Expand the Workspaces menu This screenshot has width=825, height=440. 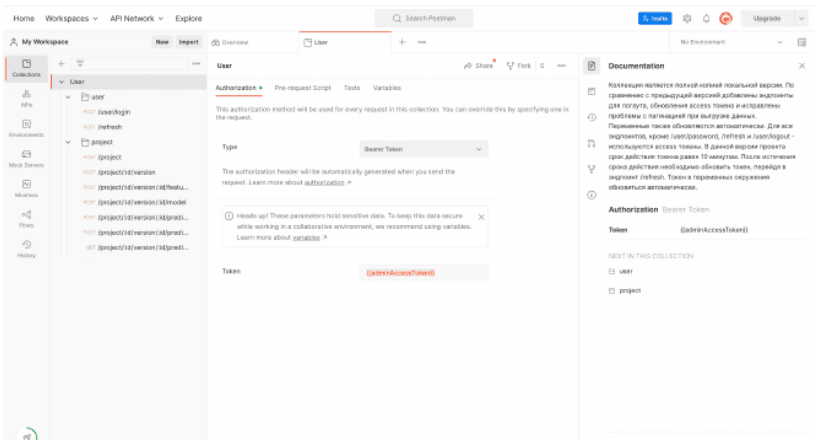pos(72,18)
